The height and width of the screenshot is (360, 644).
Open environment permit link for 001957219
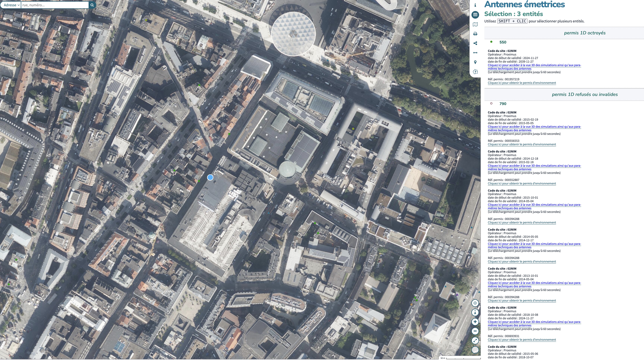tap(522, 83)
